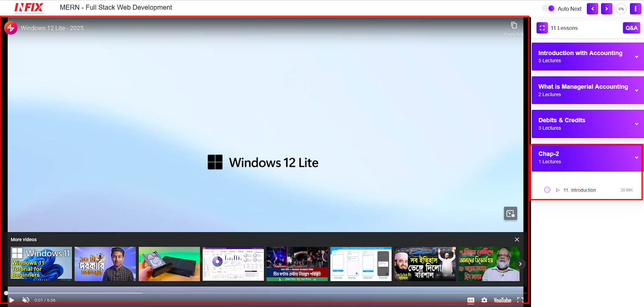Open the Q&A button

tap(632, 28)
